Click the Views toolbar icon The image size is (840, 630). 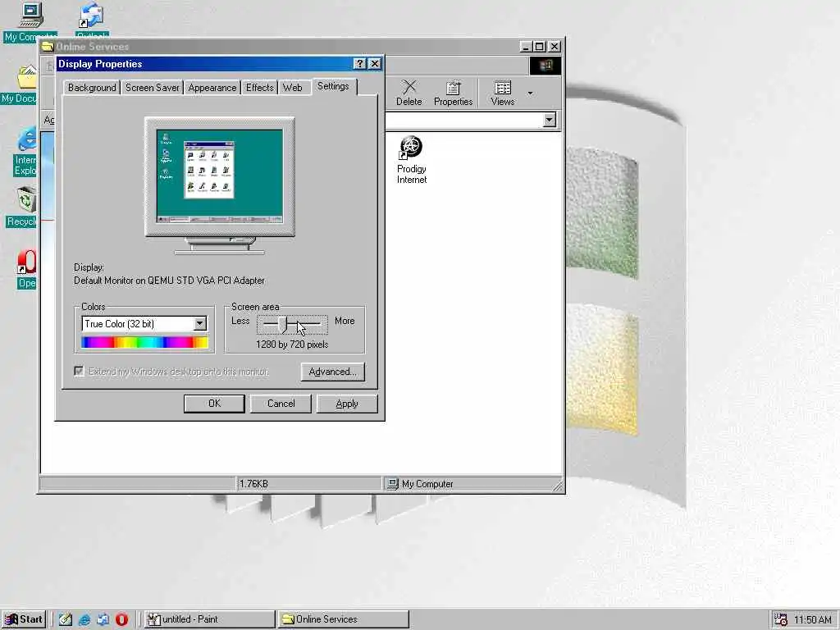[503, 93]
